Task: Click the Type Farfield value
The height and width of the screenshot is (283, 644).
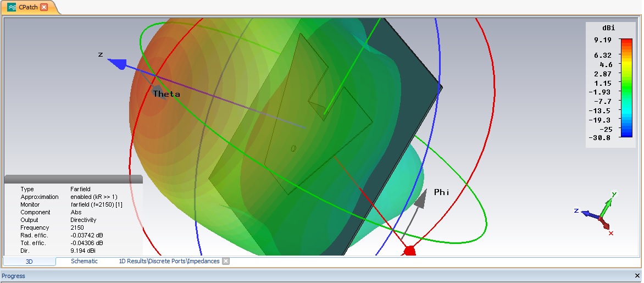Action: (x=80, y=190)
